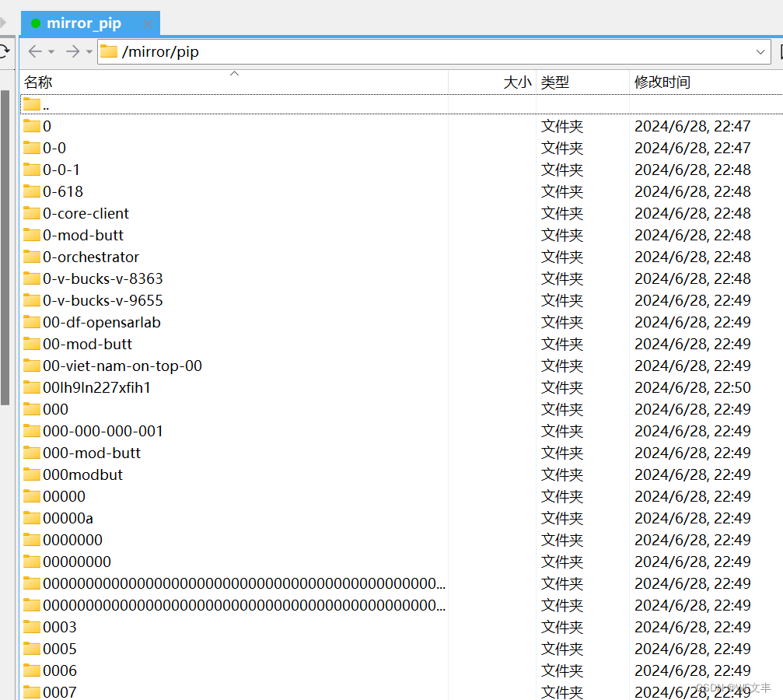Sort by the 类型 column header
The width and height of the screenshot is (783, 700).
click(582, 82)
